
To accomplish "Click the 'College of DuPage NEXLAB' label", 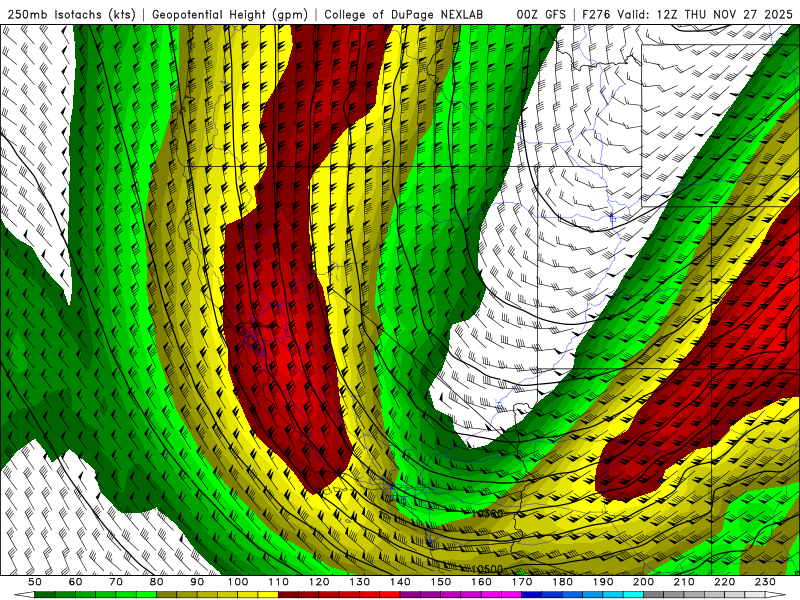I will tap(403, 15).
